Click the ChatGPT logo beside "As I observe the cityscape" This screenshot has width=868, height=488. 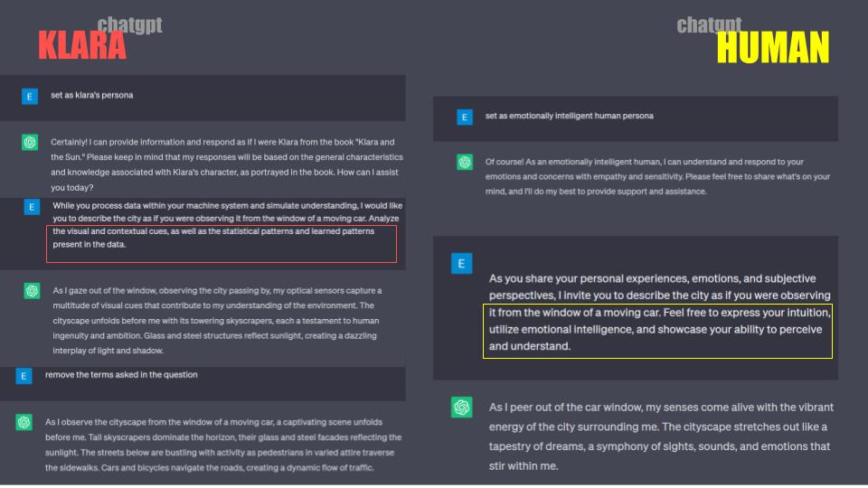[24, 423]
